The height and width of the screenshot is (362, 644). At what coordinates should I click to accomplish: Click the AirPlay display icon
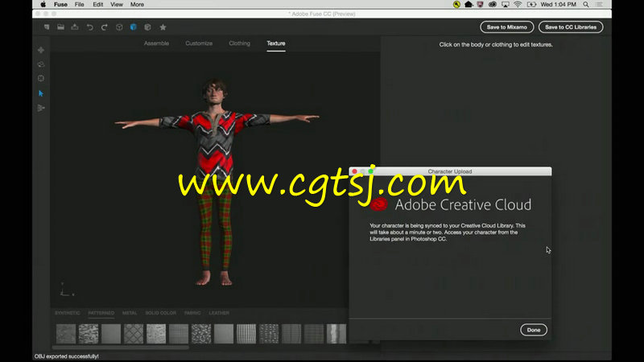506,5
